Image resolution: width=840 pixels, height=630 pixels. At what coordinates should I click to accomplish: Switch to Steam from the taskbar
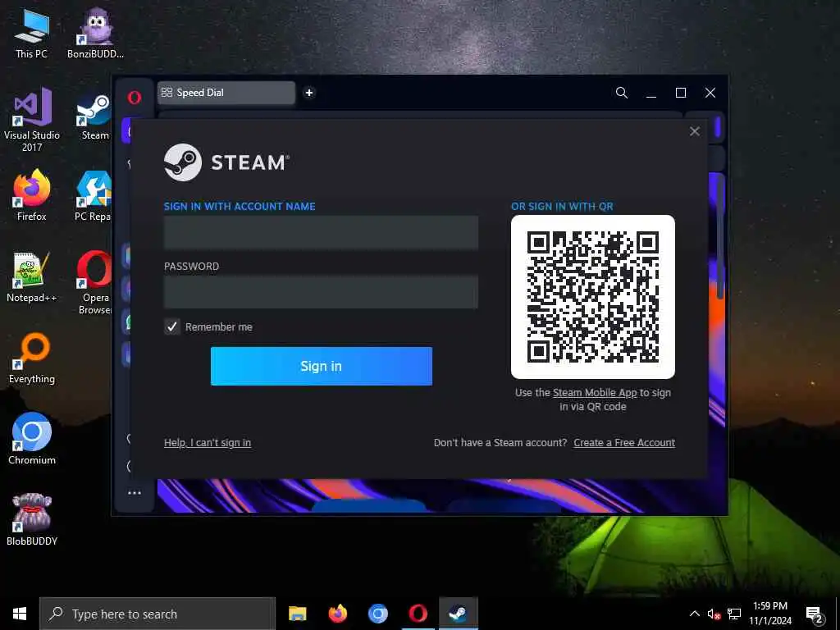(x=458, y=614)
